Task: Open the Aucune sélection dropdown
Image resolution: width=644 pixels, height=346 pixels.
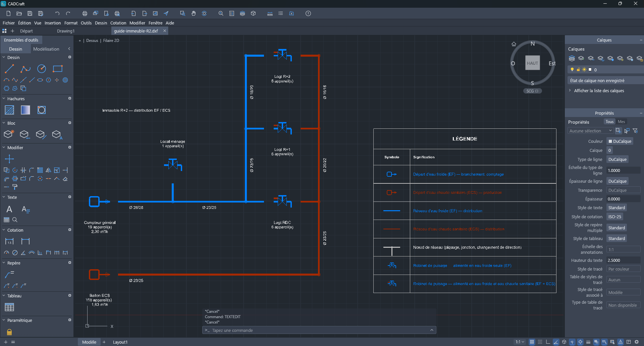Action: pyautogui.click(x=590, y=131)
